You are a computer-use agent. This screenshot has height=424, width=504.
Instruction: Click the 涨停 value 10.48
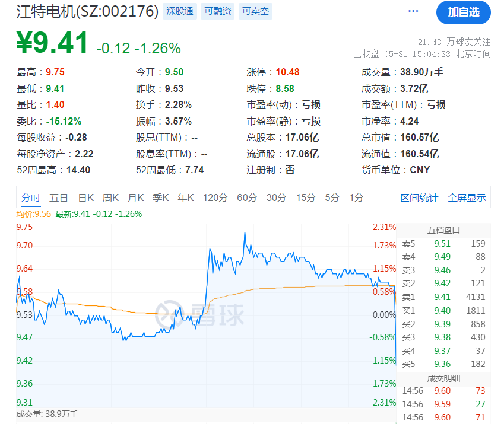click(287, 72)
